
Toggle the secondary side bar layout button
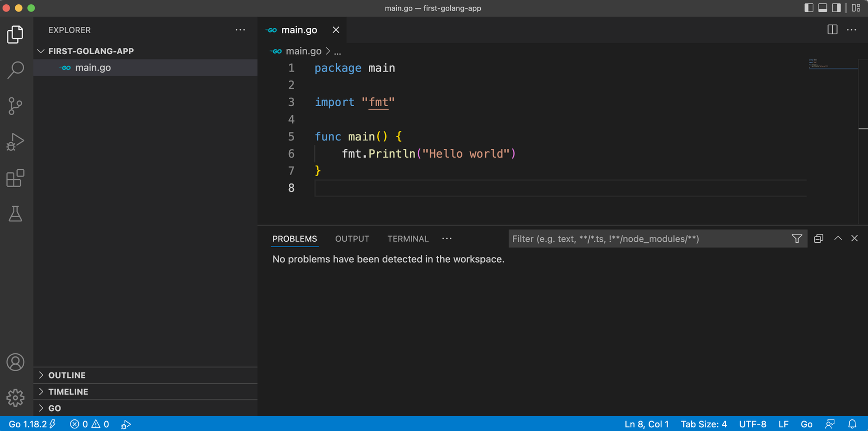(836, 8)
